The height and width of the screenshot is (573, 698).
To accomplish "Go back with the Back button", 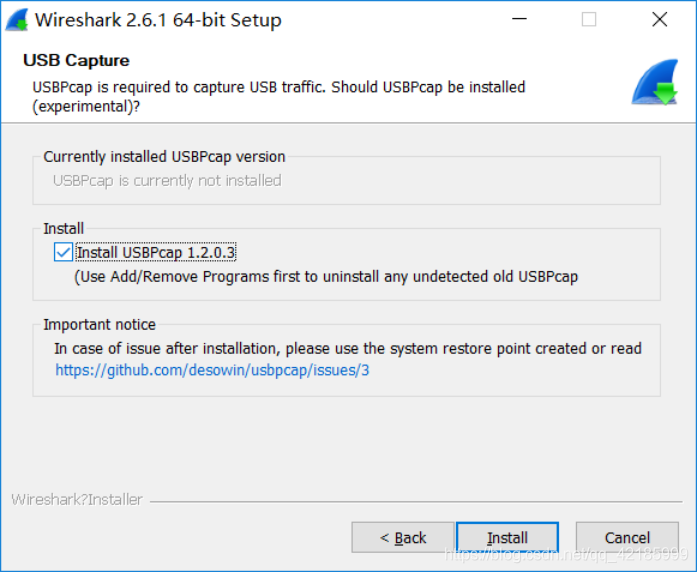I will pos(403,538).
